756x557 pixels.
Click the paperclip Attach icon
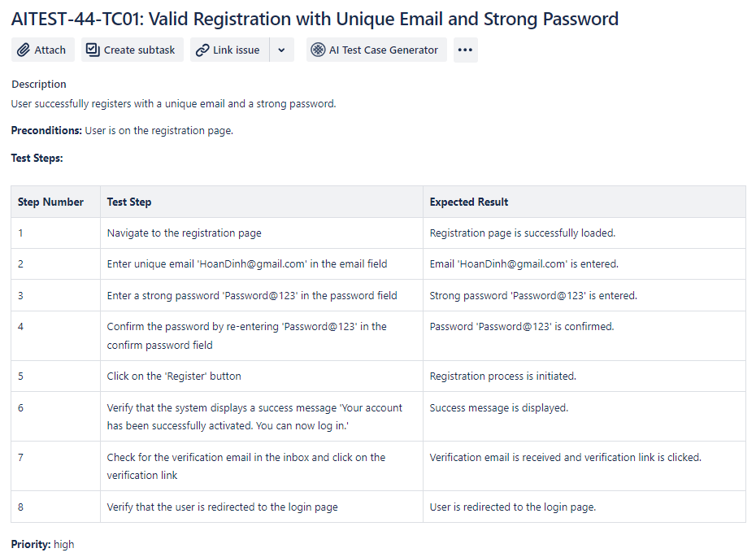pyautogui.click(x=24, y=50)
